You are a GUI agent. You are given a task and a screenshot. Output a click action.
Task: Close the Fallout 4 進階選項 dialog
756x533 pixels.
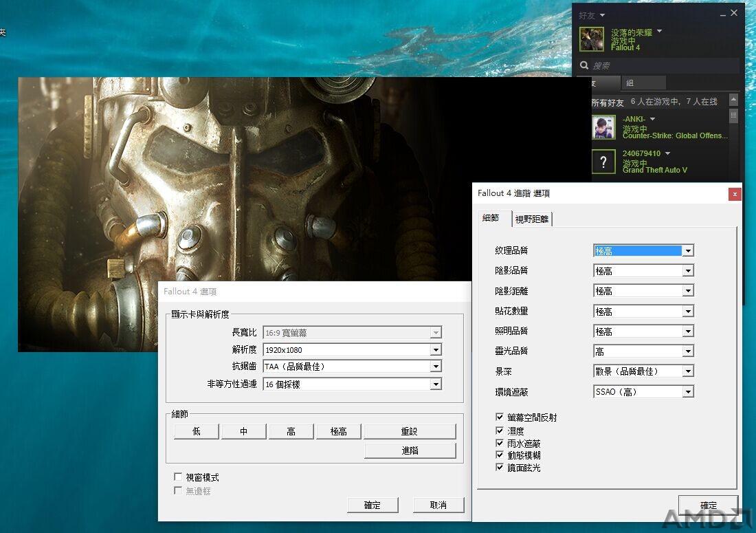pyautogui.click(x=735, y=194)
